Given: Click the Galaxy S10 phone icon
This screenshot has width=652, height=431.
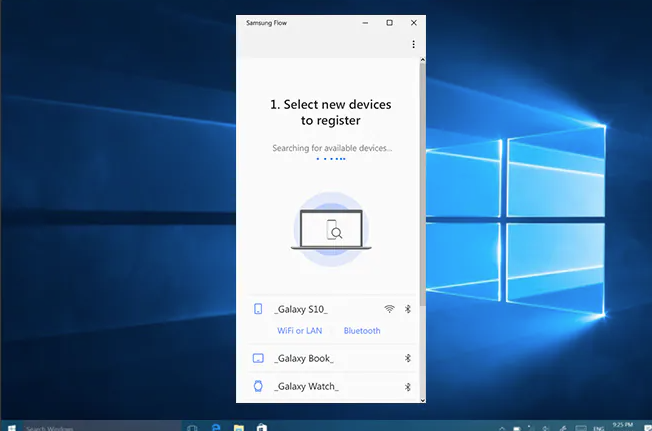Looking at the screenshot, I should click(258, 309).
